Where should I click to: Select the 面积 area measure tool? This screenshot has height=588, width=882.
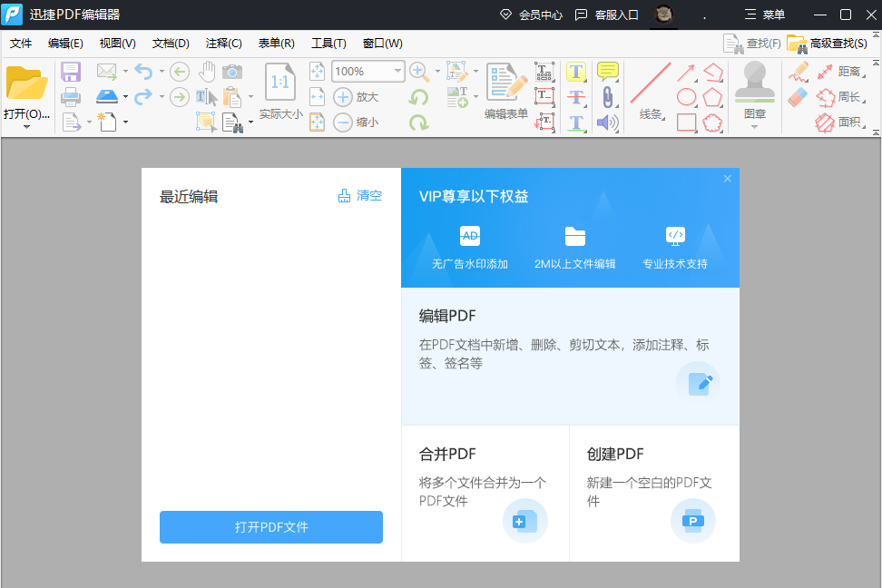coord(841,122)
